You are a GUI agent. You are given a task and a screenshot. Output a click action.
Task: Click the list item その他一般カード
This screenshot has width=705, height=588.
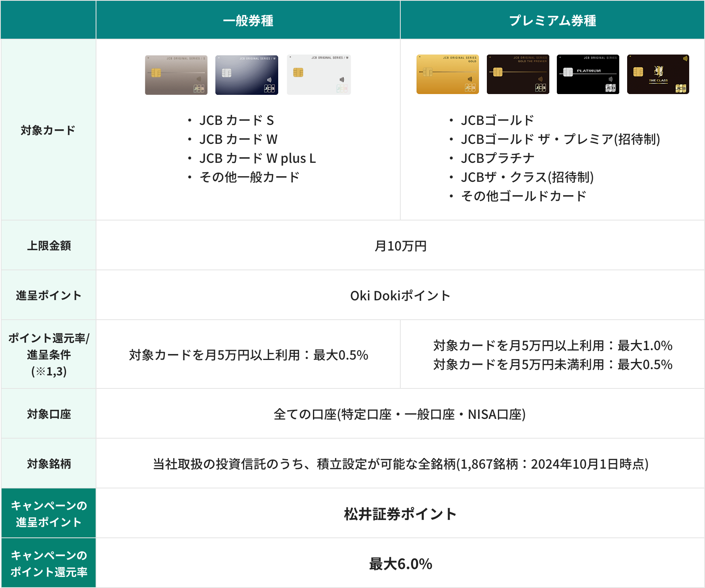click(x=249, y=177)
